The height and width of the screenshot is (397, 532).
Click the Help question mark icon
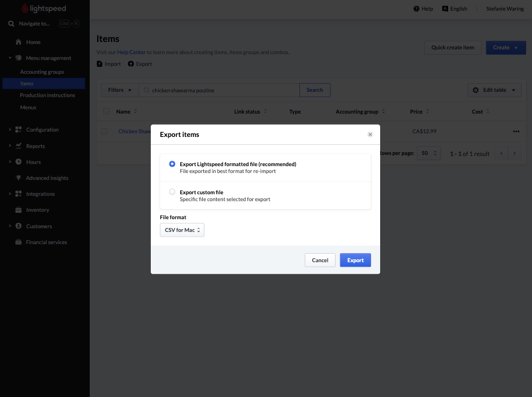[x=416, y=9]
